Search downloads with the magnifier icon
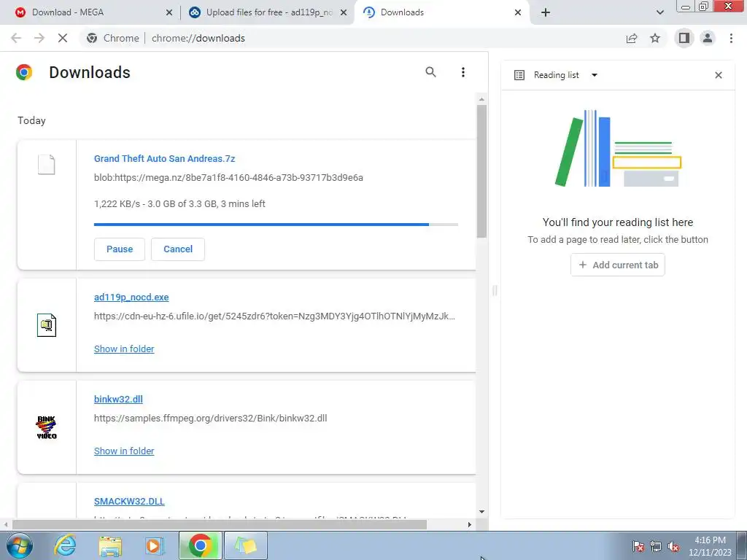This screenshot has width=747, height=560. [430, 72]
